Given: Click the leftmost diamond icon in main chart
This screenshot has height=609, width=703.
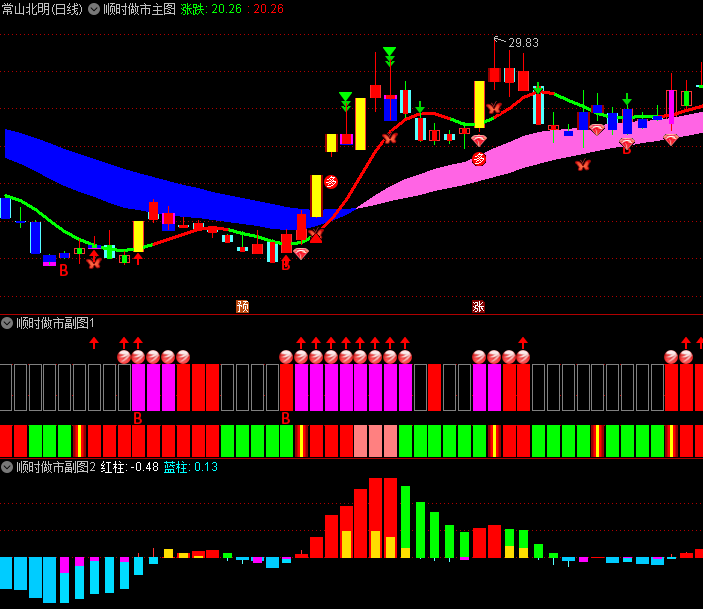Looking at the screenshot, I should coord(301,254).
